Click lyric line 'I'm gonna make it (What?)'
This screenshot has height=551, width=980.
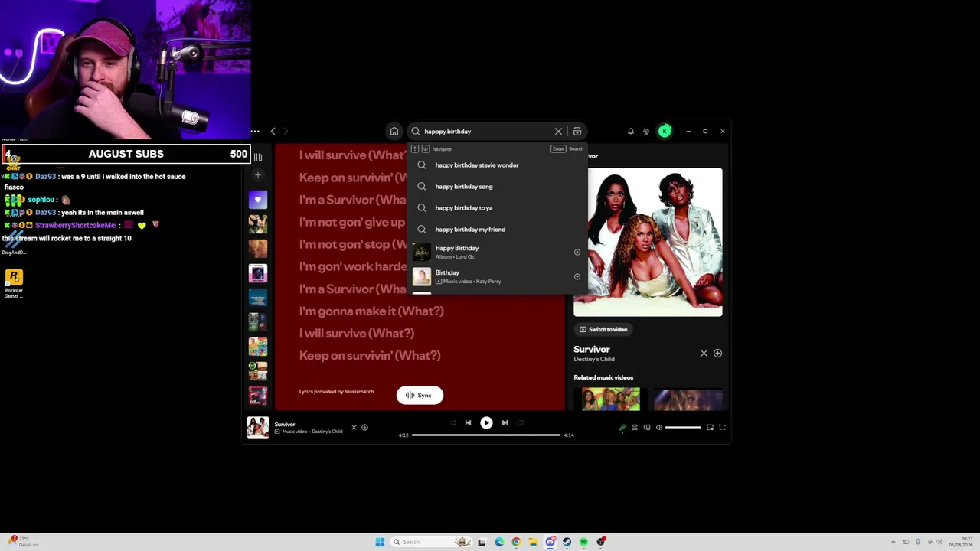371,311
